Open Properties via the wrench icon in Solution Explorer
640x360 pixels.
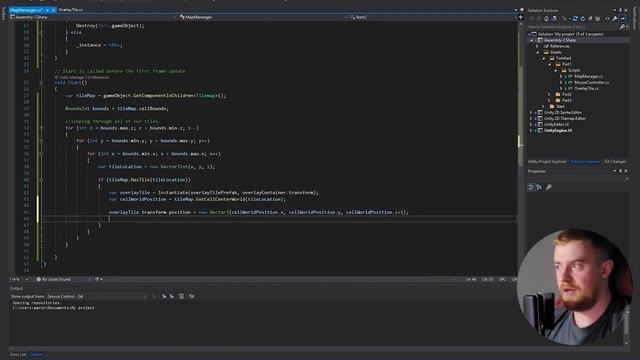pyautogui.click(x=615, y=19)
